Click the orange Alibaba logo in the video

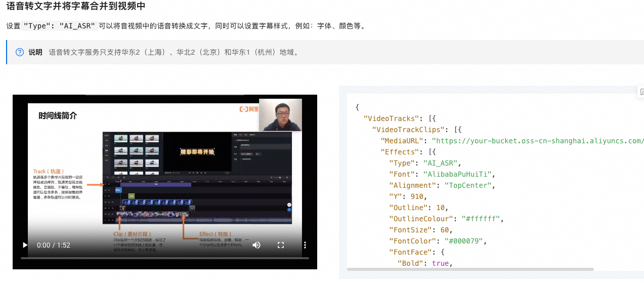[249, 109]
